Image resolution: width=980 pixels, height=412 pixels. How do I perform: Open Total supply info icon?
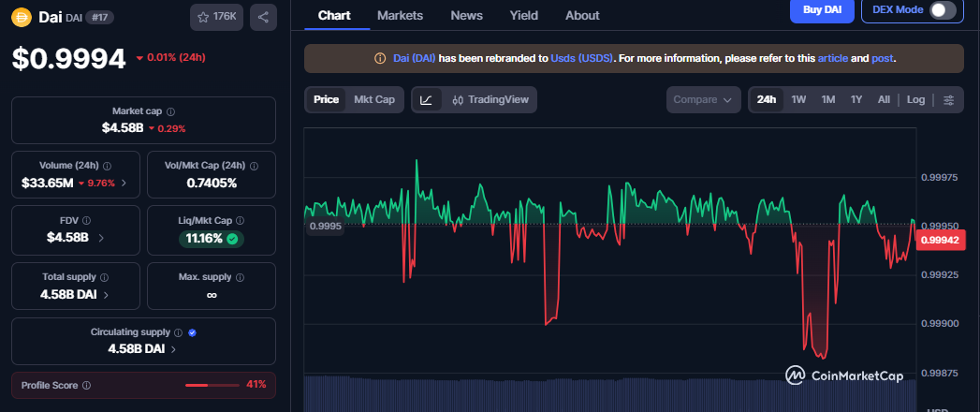[105, 276]
